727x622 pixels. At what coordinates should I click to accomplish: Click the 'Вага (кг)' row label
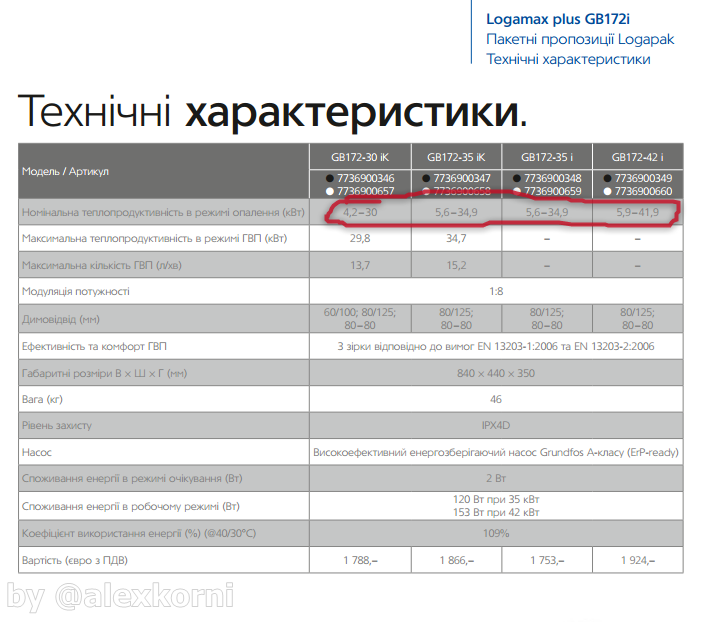coord(42,400)
